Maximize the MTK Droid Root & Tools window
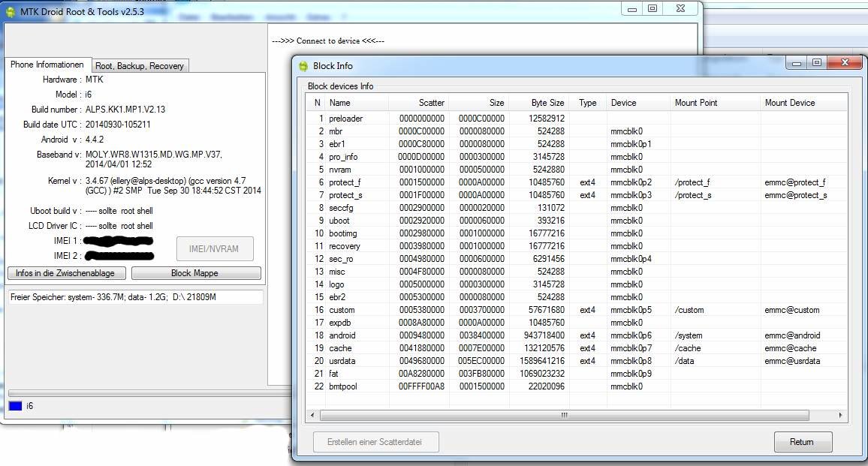The height and width of the screenshot is (466, 868). (x=653, y=8)
